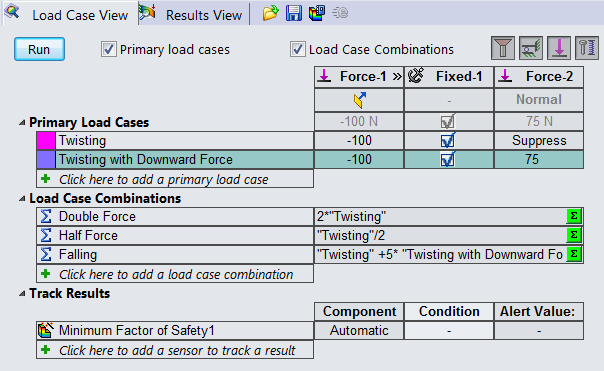Click the Alert Value cell for Minimum Factor of Safety1
This screenshot has width=604, height=371.
[539, 331]
